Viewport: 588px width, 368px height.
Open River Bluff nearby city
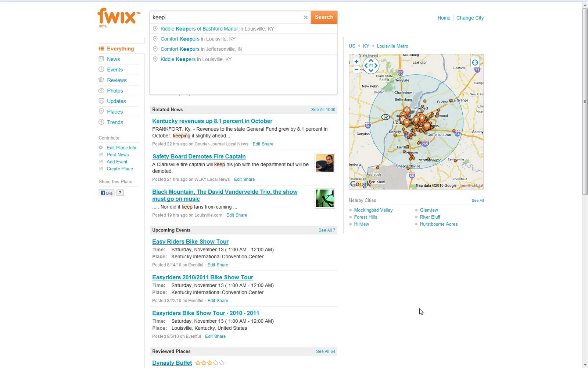[430, 217]
